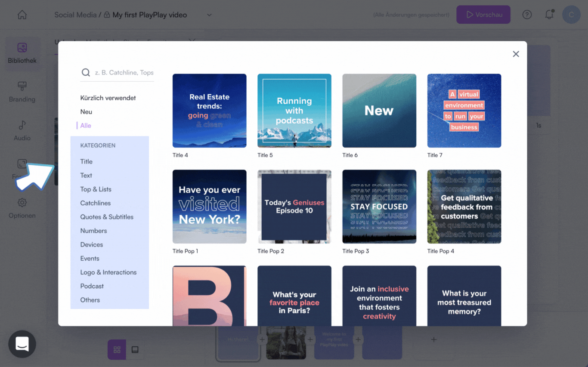Close the template picker dialog
588x367 pixels.
[x=516, y=54]
